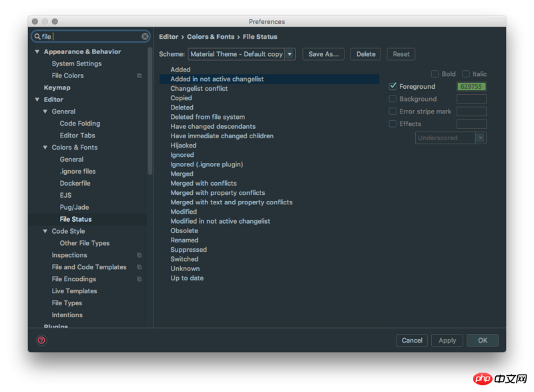Open the Scheme dropdown

290,54
